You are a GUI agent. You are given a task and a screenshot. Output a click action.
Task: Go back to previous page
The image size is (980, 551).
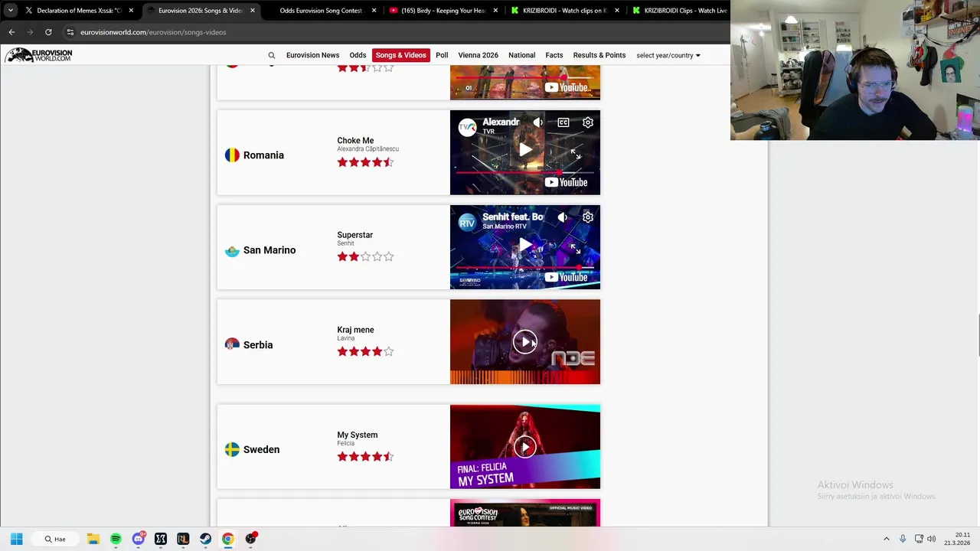coord(11,32)
